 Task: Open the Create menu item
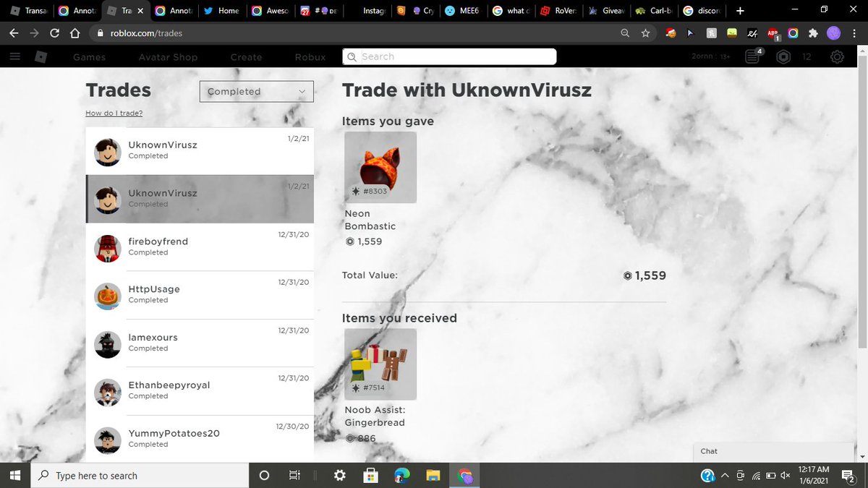pyautogui.click(x=246, y=57)
